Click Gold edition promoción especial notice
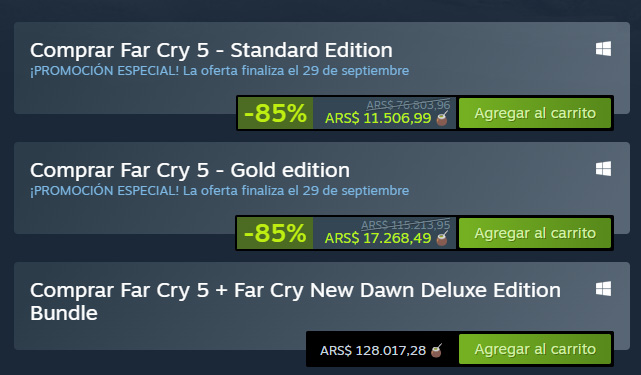 pyautogui.click(x=220, y=191)
